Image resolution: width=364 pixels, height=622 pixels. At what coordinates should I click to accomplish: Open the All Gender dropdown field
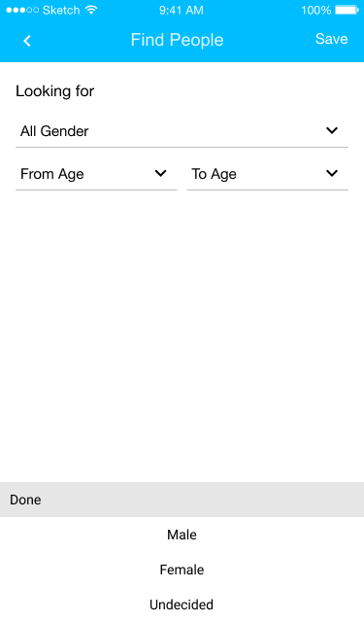[x=182, y=131]
